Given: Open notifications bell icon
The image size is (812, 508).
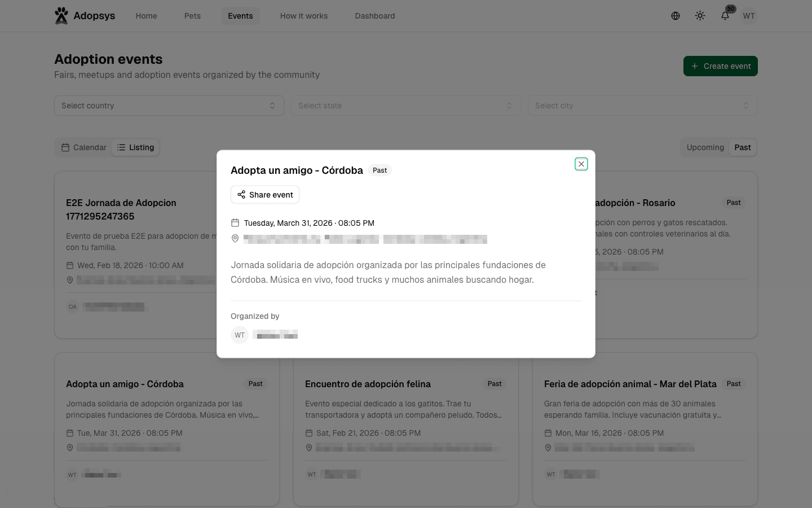Looking at the screenshot, I should click(x=725, y=16).
